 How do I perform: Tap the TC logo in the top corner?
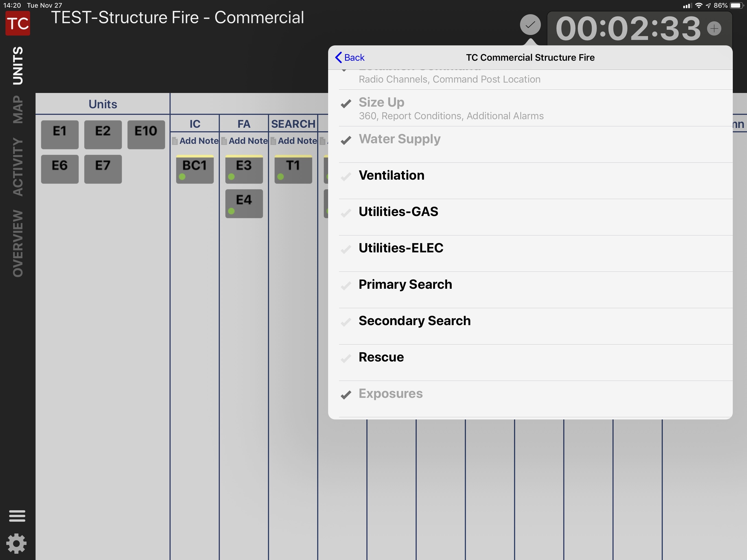tap(17, 23)
